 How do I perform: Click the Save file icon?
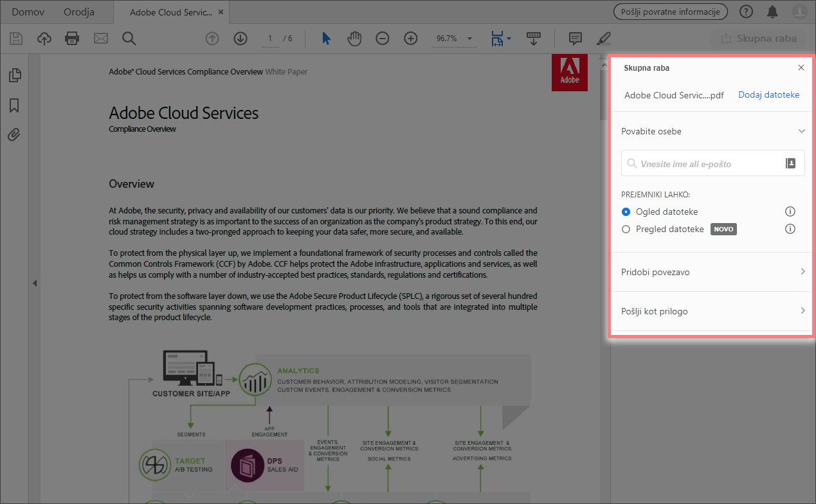coord(16,39)
